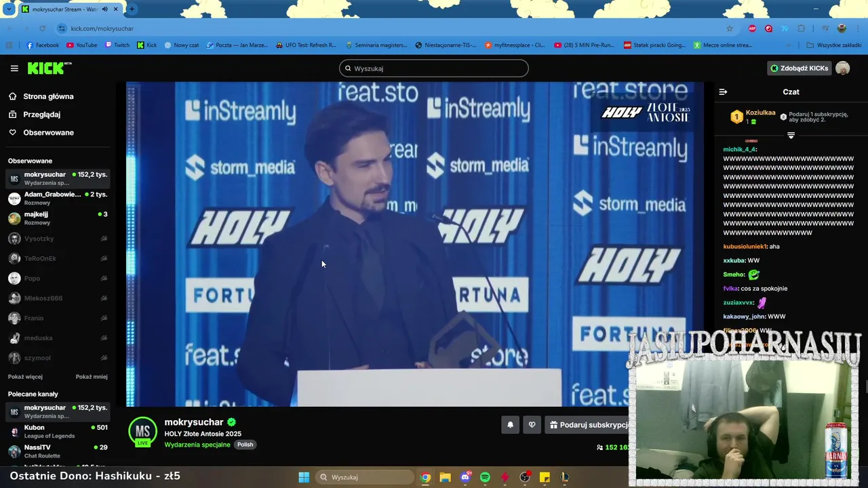Open offline channel meduska
Image resolution: width=868 pixels, height=488 pixels.
click(x=58, y=338)
